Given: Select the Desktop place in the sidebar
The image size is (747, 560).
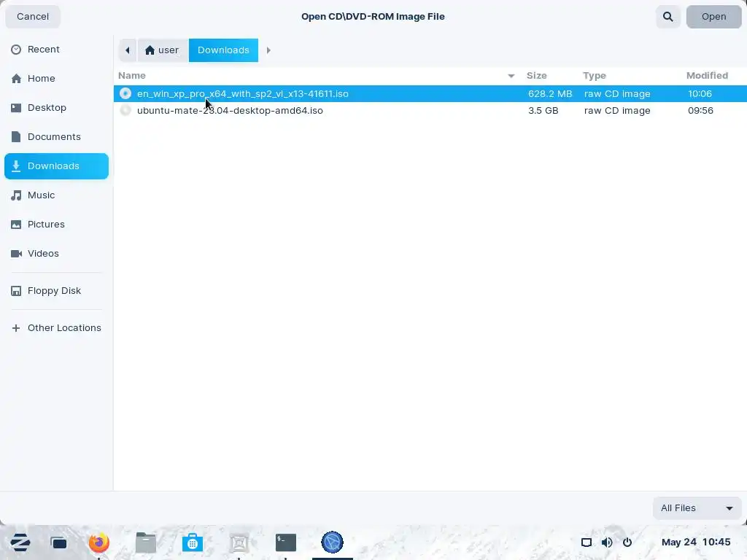Looking at the screenshot, I should pyautogui.click(x=56, y=108).
